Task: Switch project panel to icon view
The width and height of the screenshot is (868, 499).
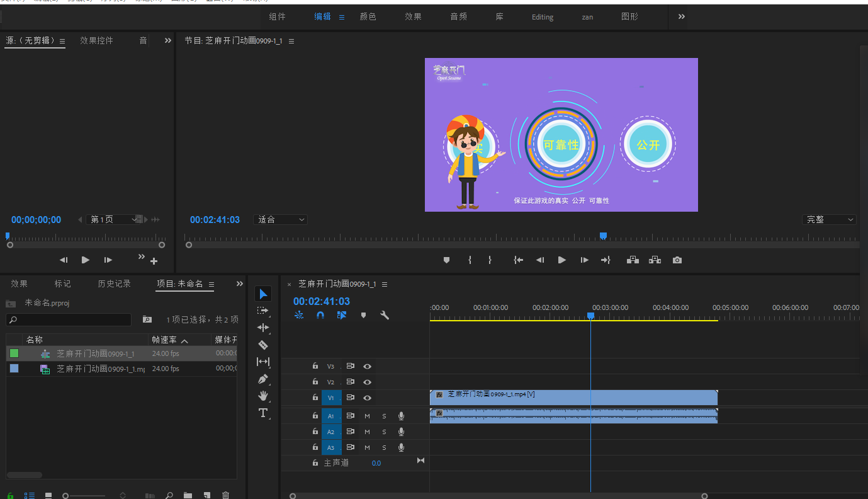Action: point(48,495)
